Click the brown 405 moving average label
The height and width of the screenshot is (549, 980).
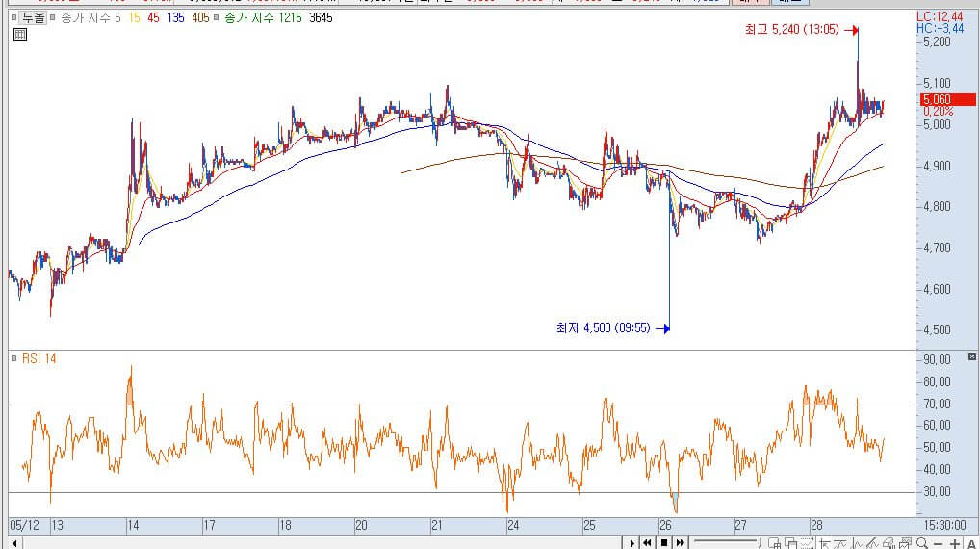coord(200,17)
